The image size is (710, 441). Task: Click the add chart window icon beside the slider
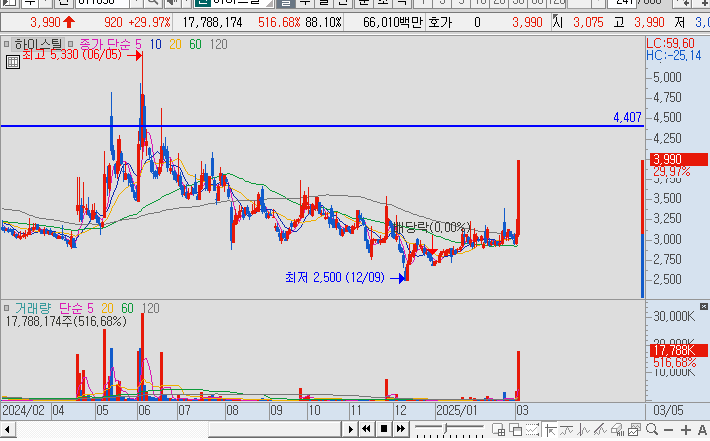tap(499, 429)
